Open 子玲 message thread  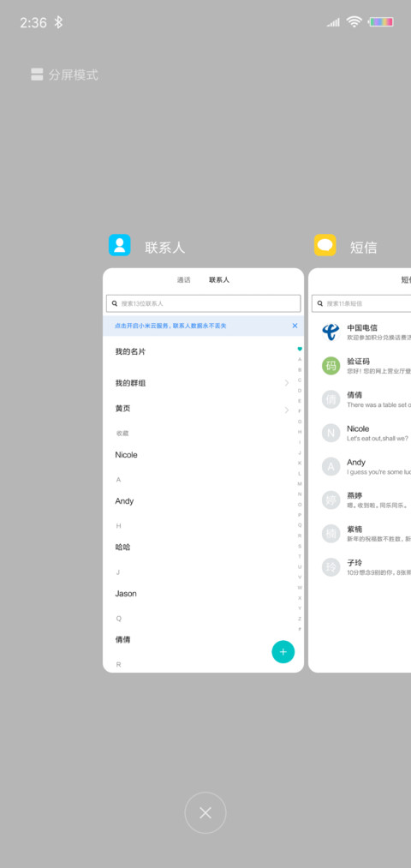361,567
